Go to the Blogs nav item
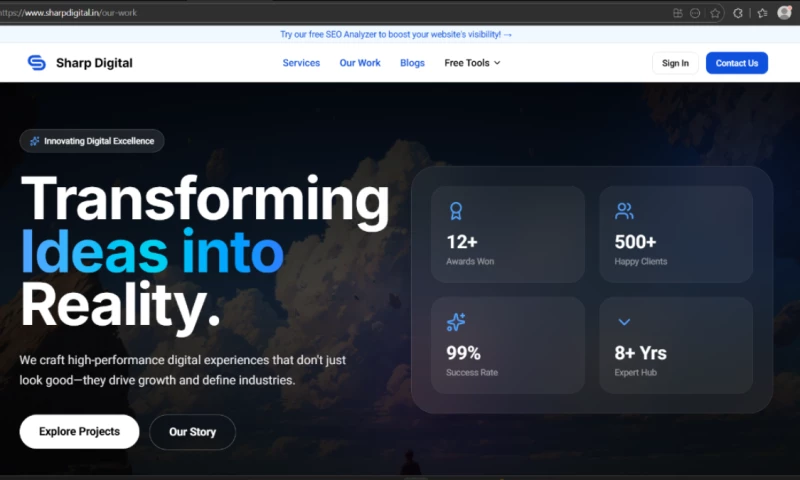The width and height of the screenshot is (800, 480). 412,63
